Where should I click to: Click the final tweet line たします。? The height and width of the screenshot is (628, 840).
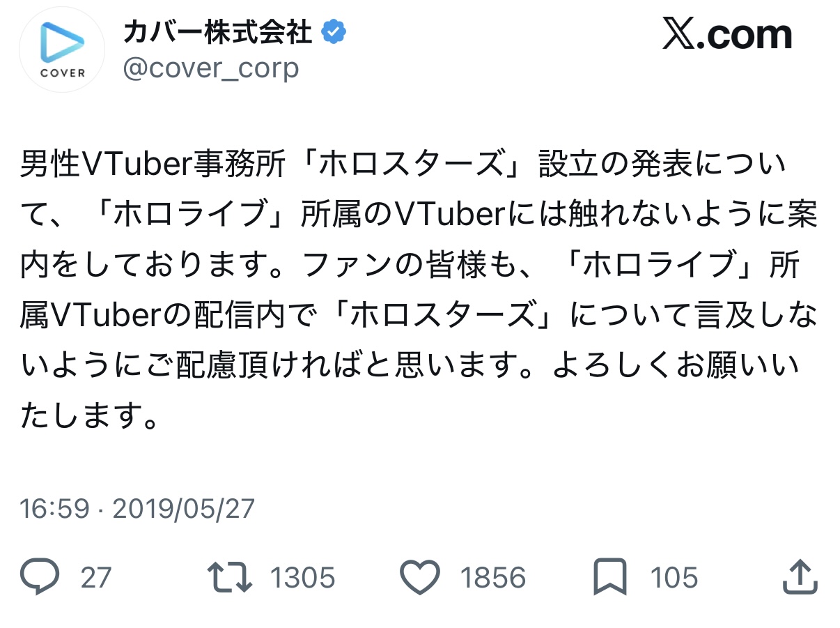(88, 418)
